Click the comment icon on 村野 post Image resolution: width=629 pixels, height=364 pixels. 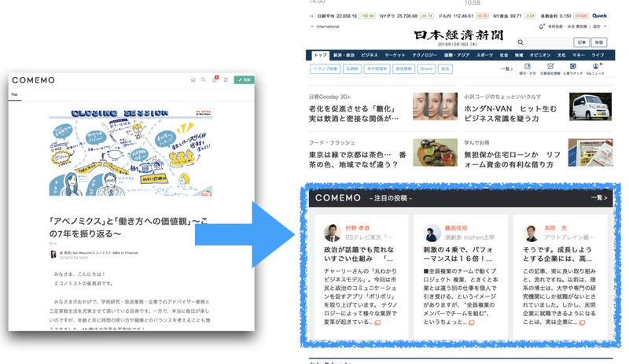tap(377, 322)
